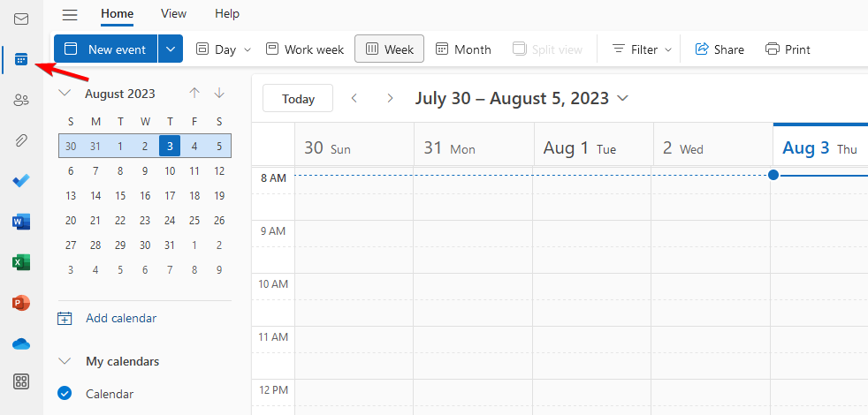The height and width of the screenshot is (415, 868).
Task: Collapse the My calendars section
Action: point(64,361)
